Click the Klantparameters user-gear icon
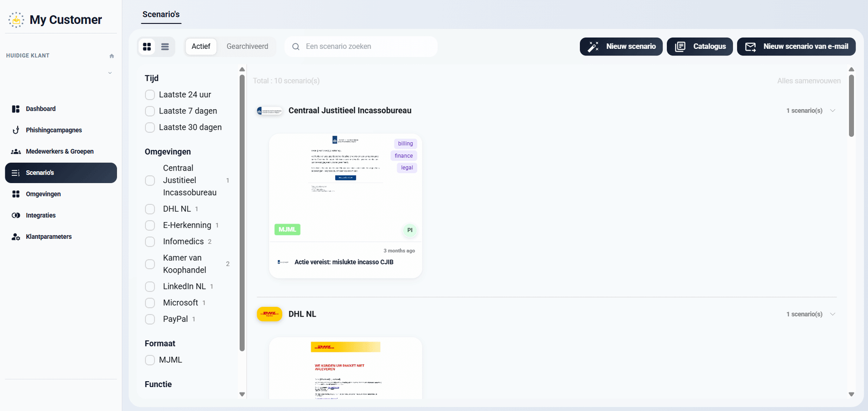Viewport: 868px width, 411px height. coord(16,237)
